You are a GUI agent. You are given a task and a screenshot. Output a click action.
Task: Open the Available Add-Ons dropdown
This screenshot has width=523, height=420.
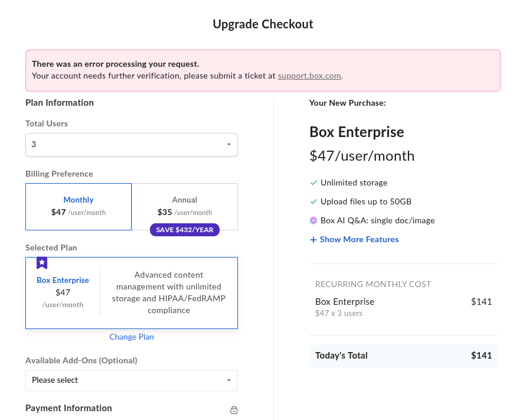132,380
